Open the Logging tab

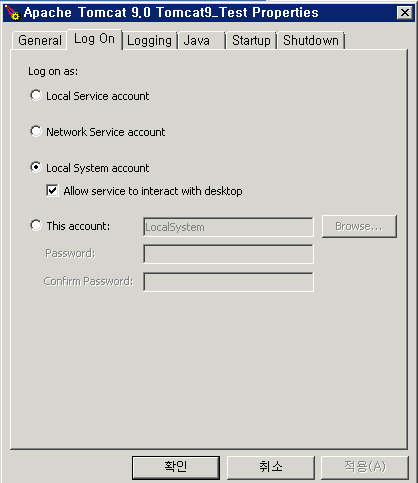click(149, 41)
